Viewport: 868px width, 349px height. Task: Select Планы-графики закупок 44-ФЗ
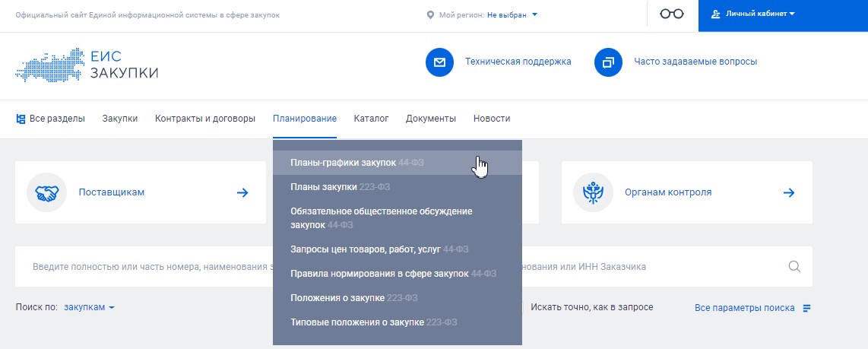pos(398,163)
